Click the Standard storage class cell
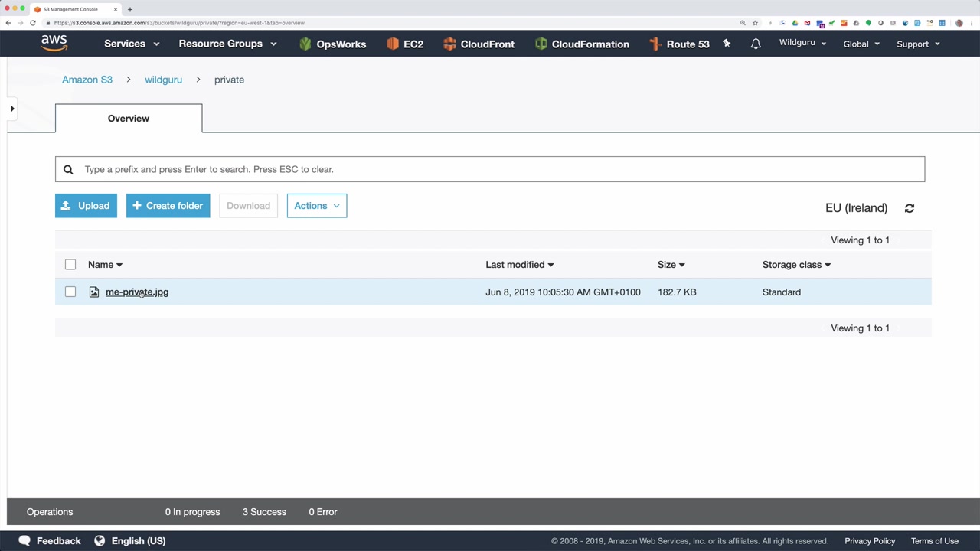980x551 pixels. pos(782,292)
